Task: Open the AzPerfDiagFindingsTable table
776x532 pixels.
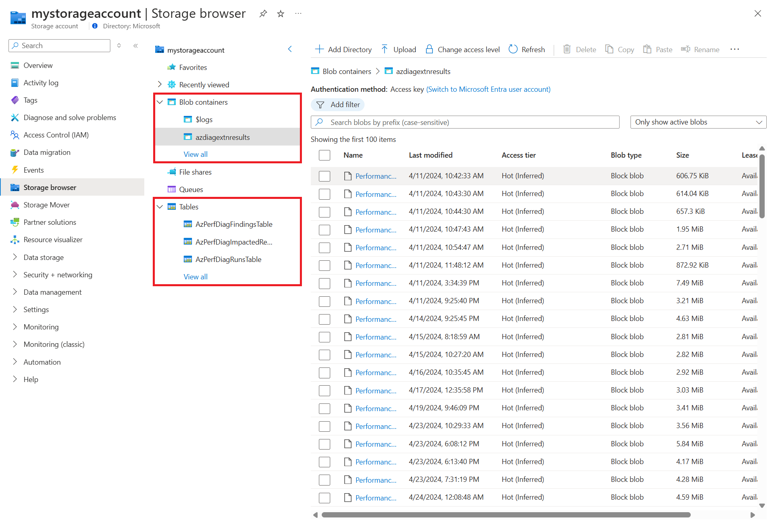Action: pyautogui.click(x=234, y=224)
